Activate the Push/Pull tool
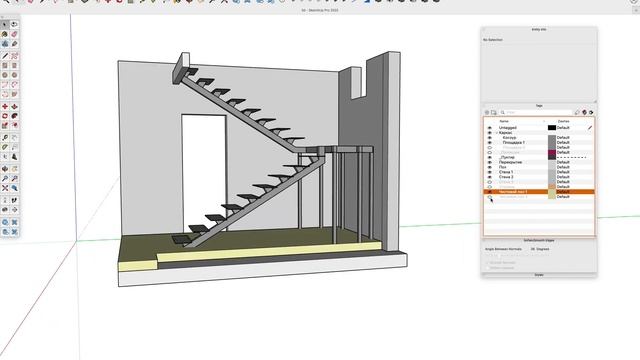 pyautogui.click(x=14, y=106)
